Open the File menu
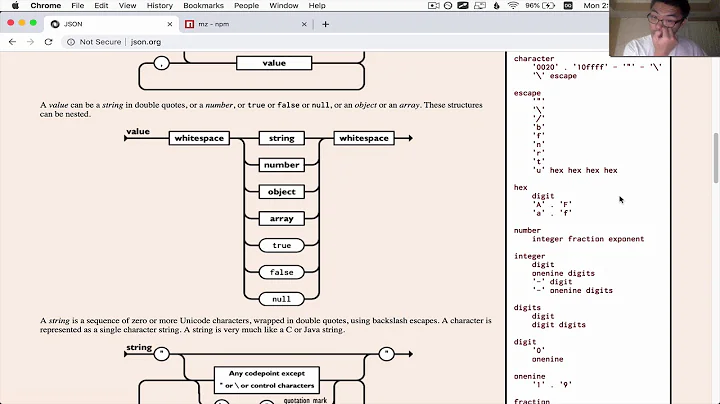720x404 pixels. (x=78, y=6)
